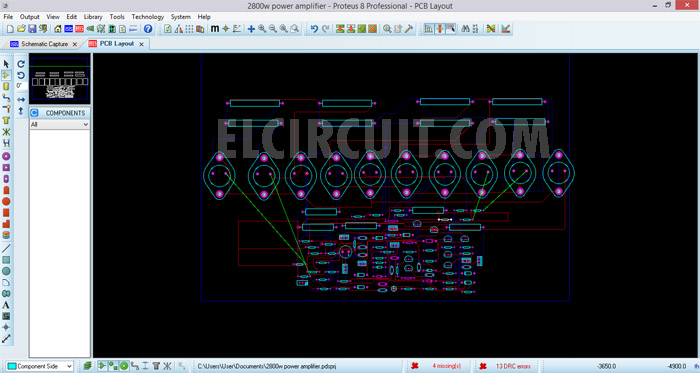Open the Library menu
This screenshot has width=700, height=373.
(x=93, y=17)
